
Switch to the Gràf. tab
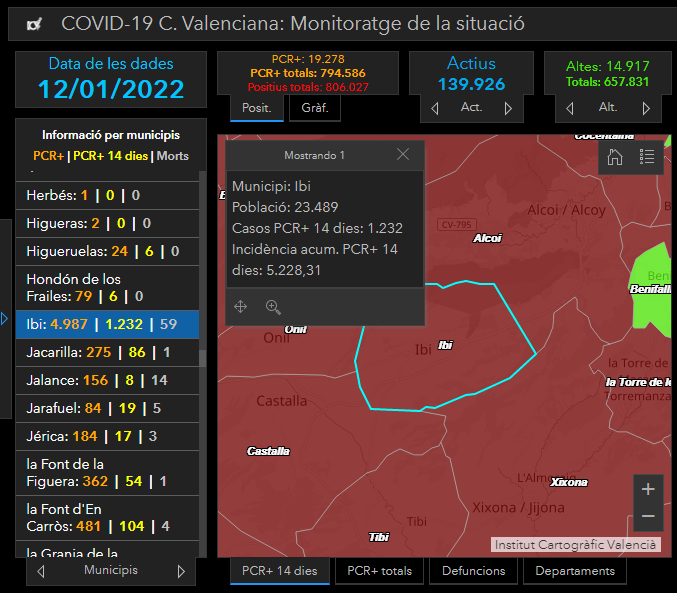tap(315, 108)
